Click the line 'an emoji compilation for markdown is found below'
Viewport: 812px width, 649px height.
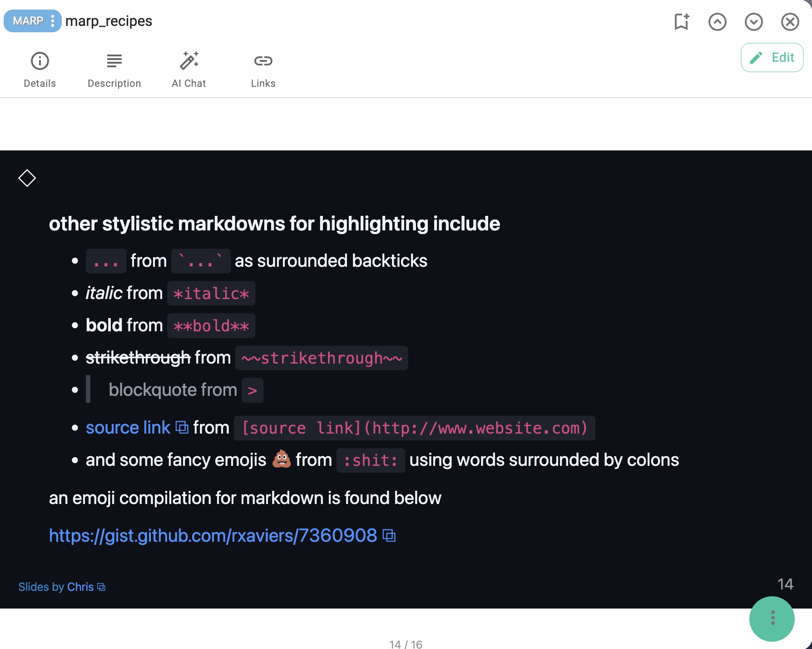[245, 498]
